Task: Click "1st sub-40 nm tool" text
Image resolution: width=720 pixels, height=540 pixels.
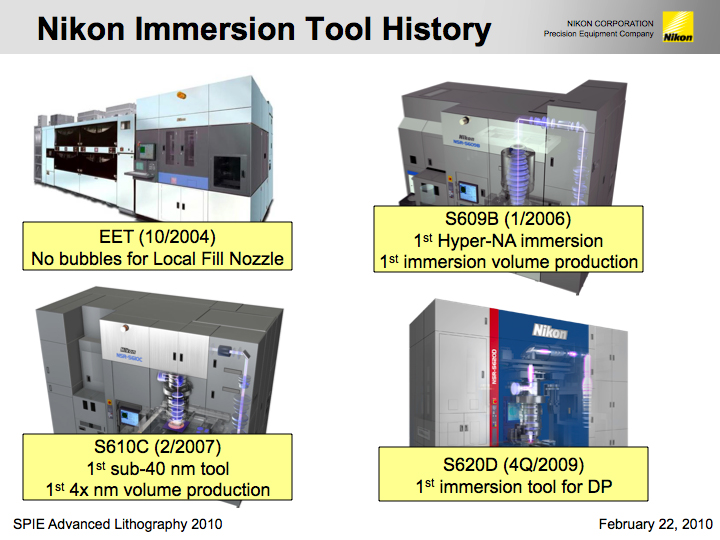Action: [x=158, y=469]
